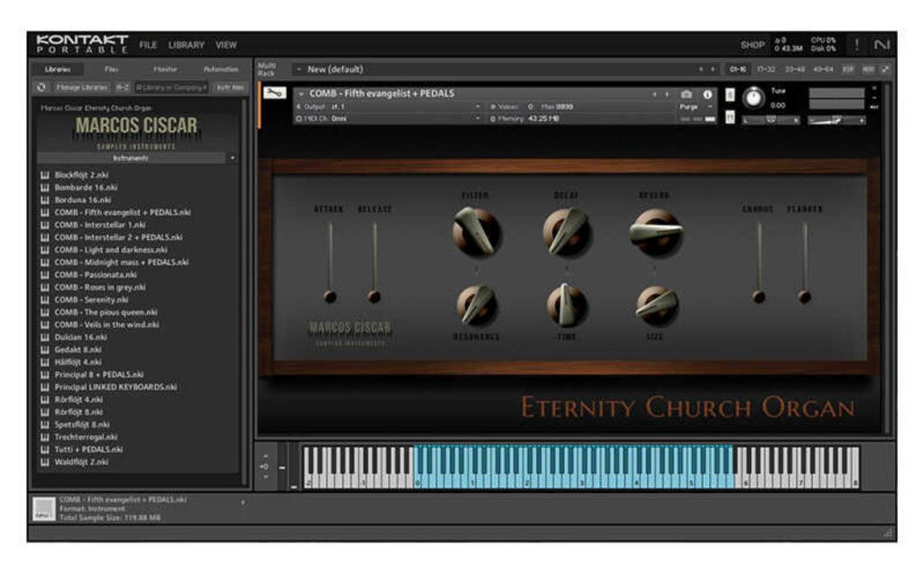The height and width of the screenshot is (571, 924).
Task: Select the 49-64 rack page
Action: click(x=823, y=69)
